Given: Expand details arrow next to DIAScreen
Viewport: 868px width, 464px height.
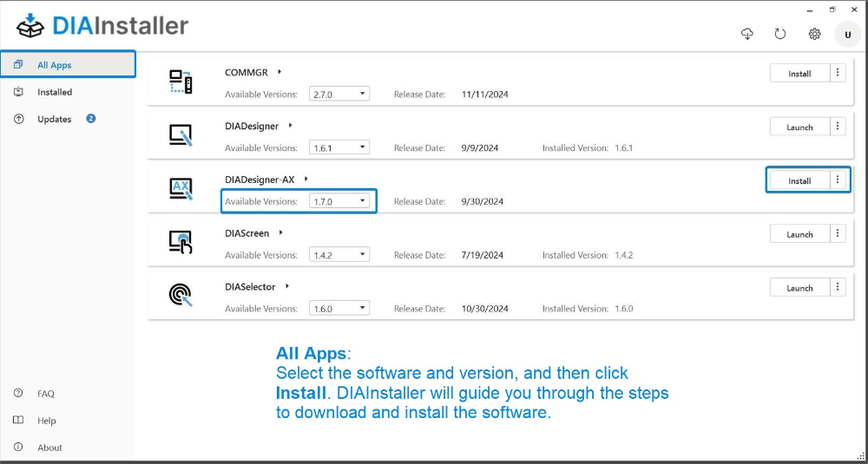Looking at the screenshot, I should [281, 232].
